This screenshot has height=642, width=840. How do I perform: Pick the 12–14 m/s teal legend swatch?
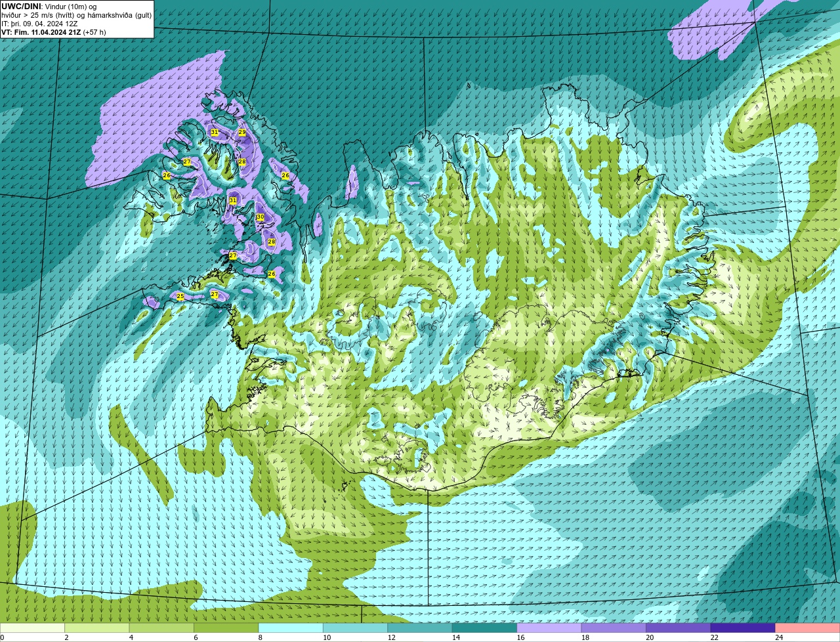click(420, 628)
